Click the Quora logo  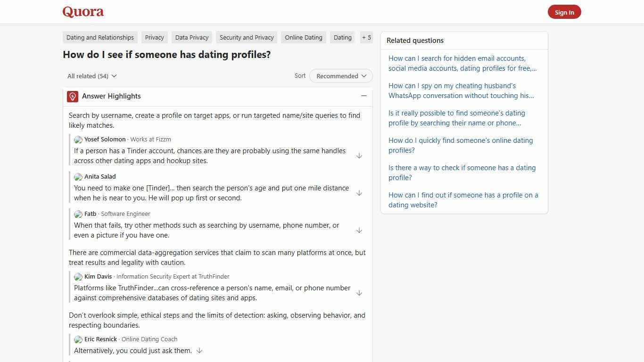click(x=83, y=12)
